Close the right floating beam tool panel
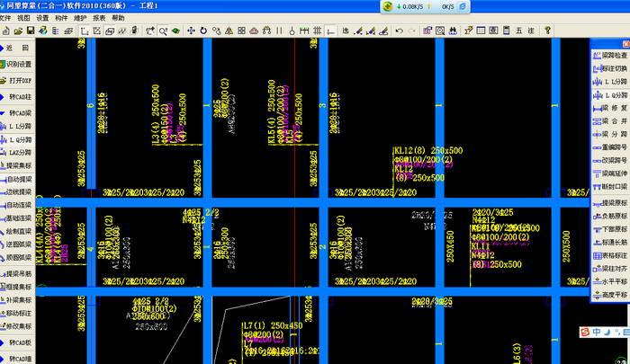This screenshot has height=364, width=630. coord(626,44)
